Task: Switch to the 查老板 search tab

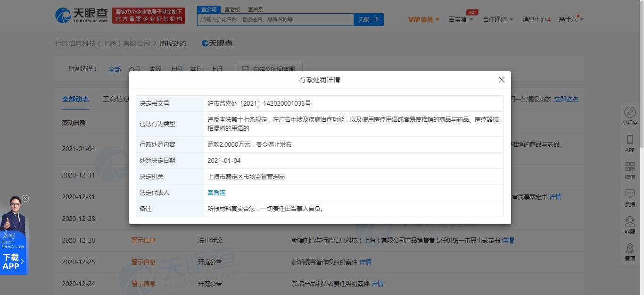Action: (x=232, y=9)
